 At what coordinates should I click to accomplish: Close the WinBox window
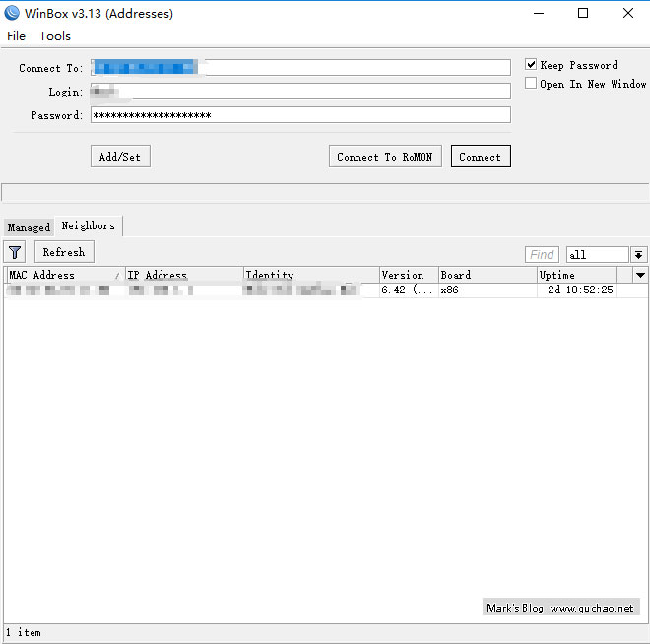point(628,13)
